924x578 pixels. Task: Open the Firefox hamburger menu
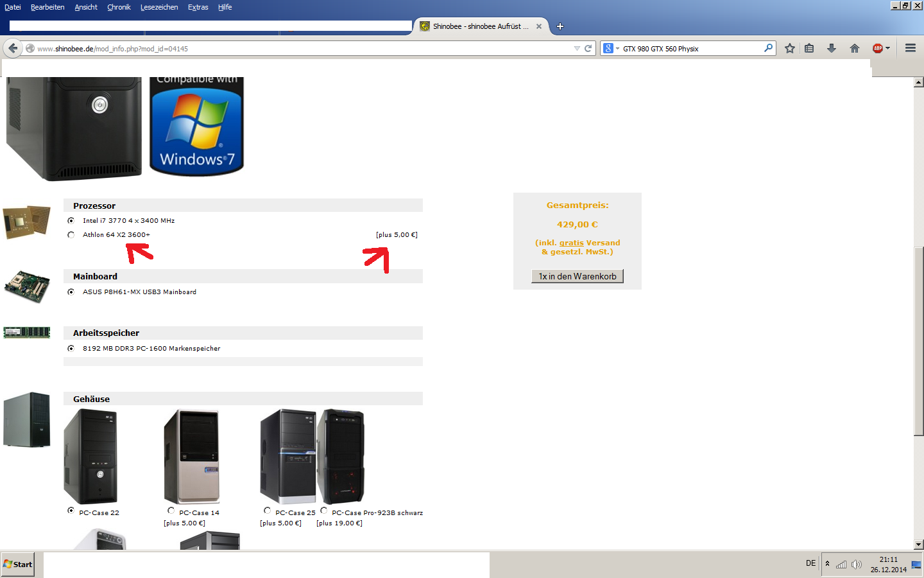point(910,48)
